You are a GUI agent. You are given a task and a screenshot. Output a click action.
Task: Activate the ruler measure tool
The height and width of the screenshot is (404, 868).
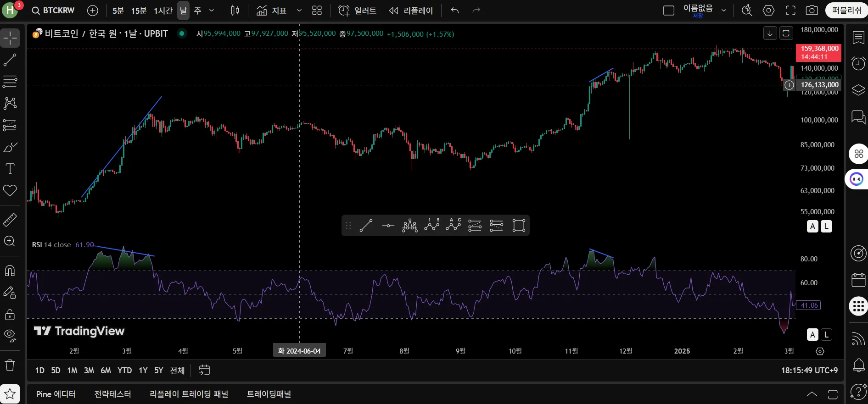(10, 220)
